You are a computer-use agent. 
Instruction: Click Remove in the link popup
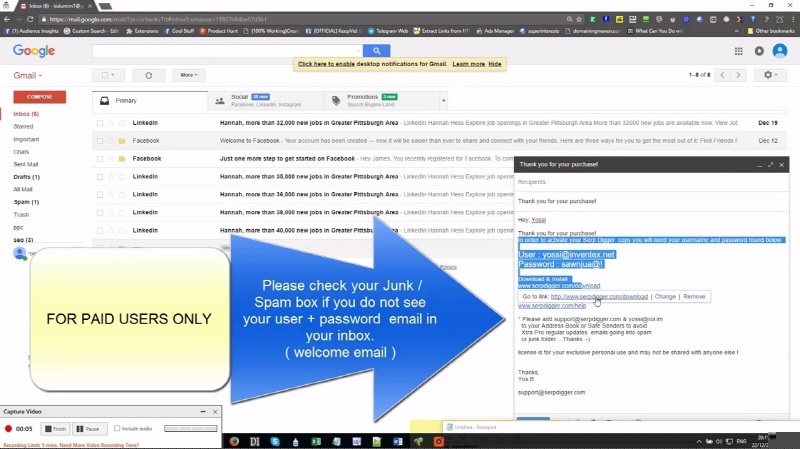tap(694, 296)
